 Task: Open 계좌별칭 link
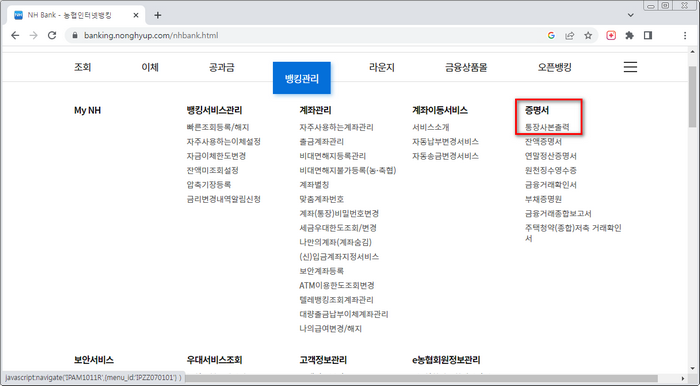pyautogui.click(x=314, y=184)
